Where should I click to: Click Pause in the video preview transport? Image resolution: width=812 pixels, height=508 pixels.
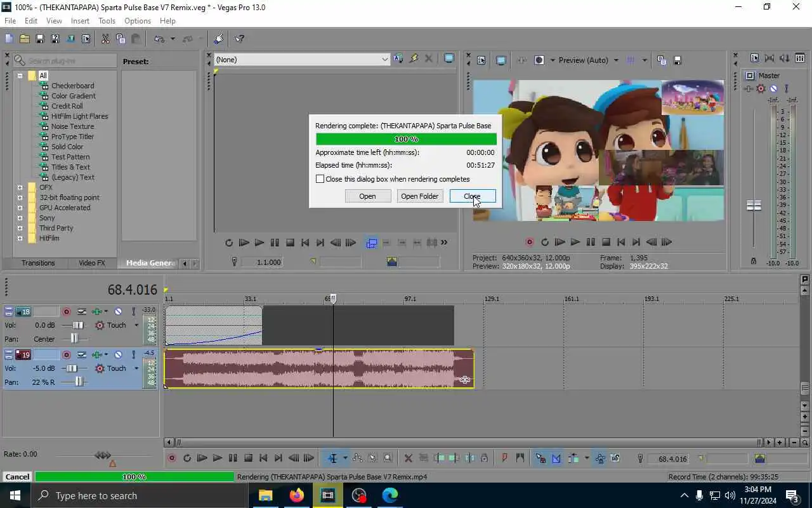point(591,242)
